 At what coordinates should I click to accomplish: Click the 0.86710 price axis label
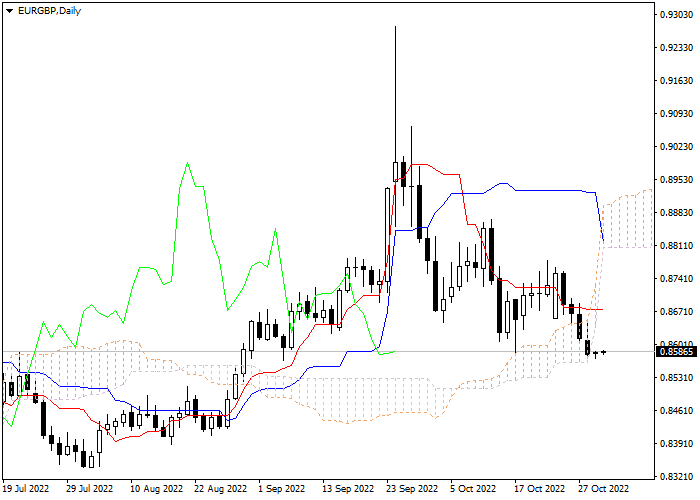pyautogui.click(x=677, y=311)
